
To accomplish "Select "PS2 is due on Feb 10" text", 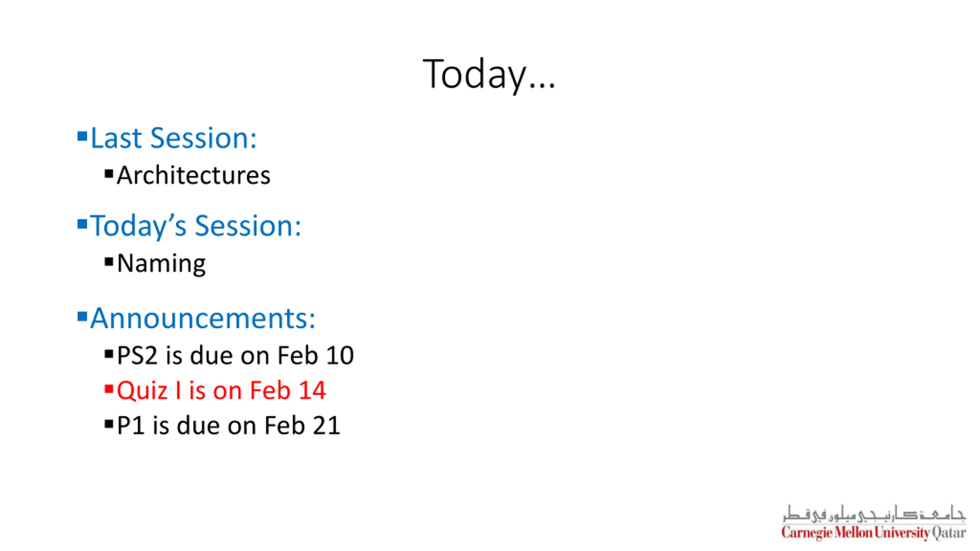I will pos(235,355).
